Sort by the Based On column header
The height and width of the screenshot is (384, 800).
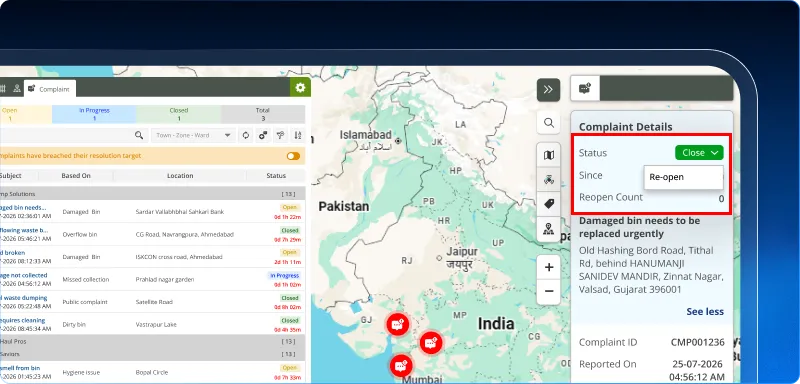coord(76,175)
